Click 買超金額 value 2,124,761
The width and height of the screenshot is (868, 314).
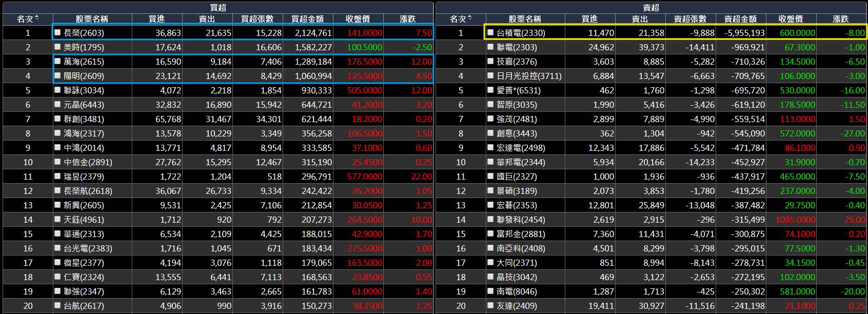313,33
